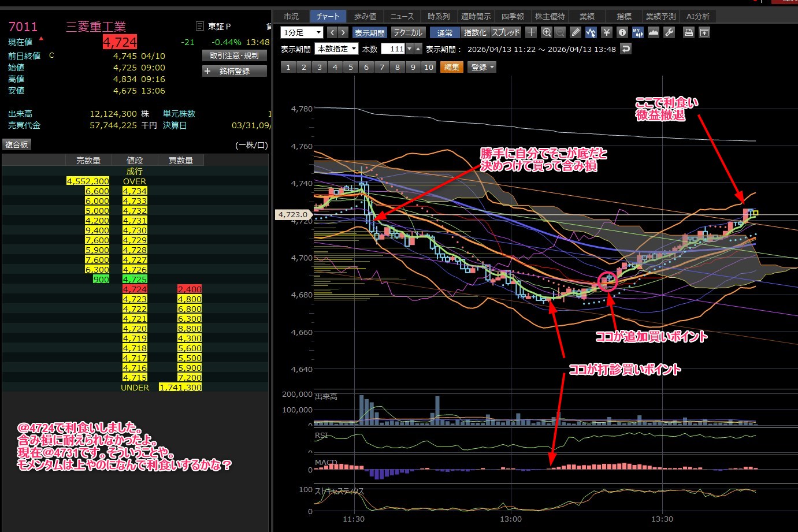
Task: Select the pencil drawing tool
Action: (576, 32)
